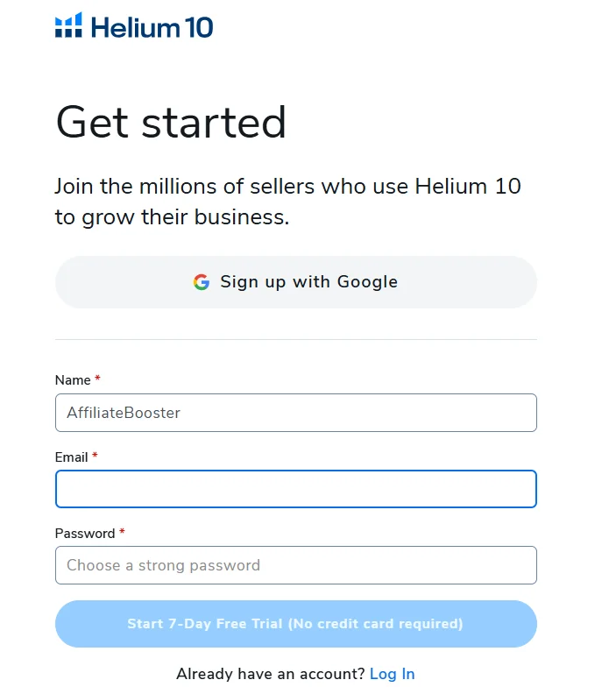Screen dimensions: 616x694
Task: Click the red asterisk beside Email
Action: pos(95,457)
